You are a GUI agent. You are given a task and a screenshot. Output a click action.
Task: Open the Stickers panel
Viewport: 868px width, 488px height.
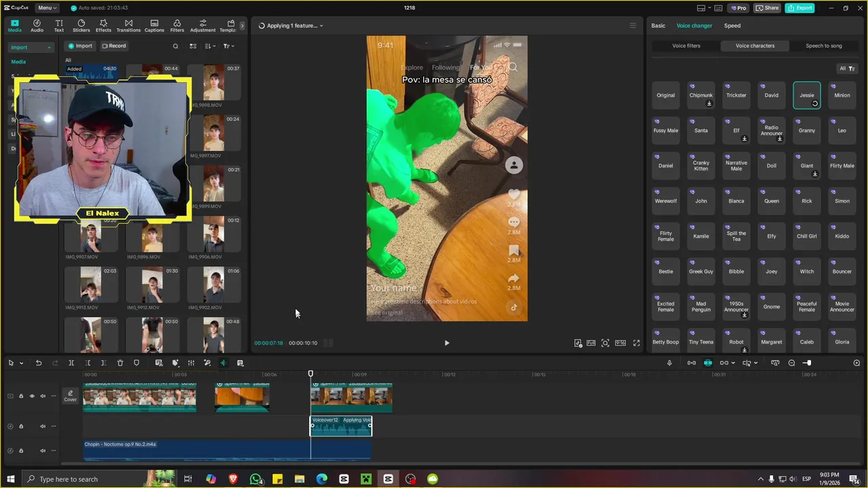coord(81,26)
